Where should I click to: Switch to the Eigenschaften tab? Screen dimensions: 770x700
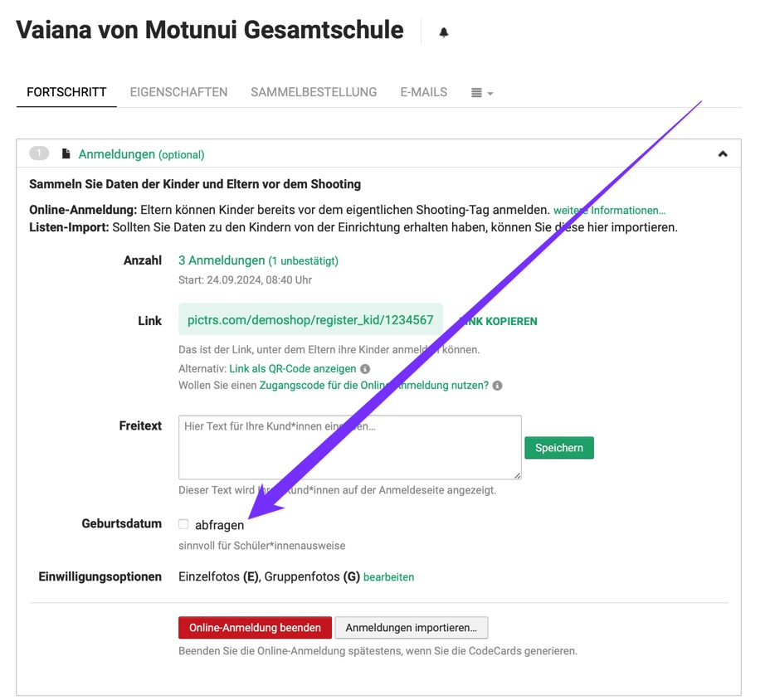click(178, 92)
